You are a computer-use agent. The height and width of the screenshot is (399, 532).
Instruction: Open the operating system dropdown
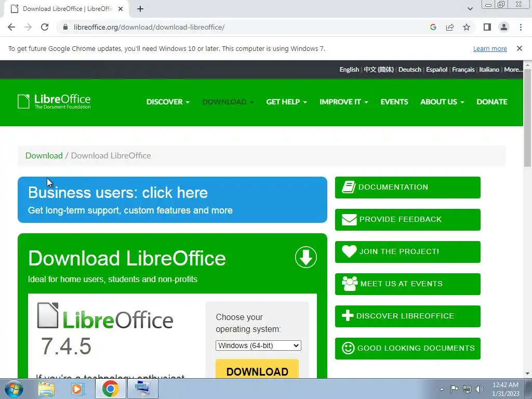coord(258,345)
